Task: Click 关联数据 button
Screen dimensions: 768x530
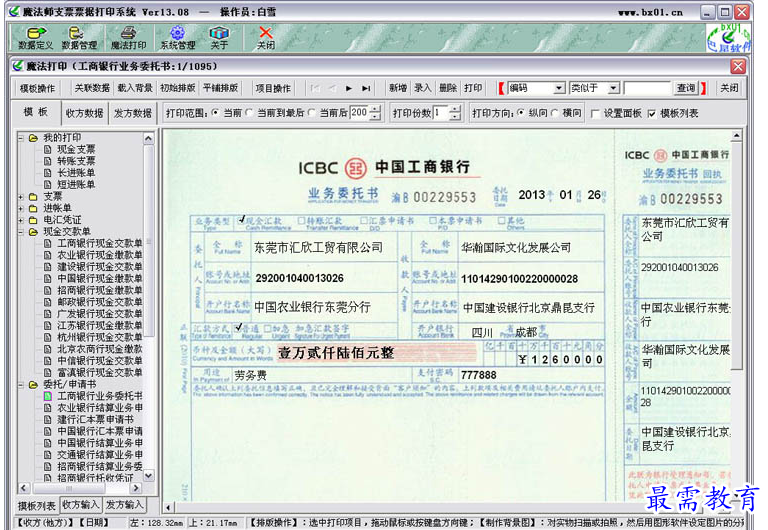Action: point(92,88)
